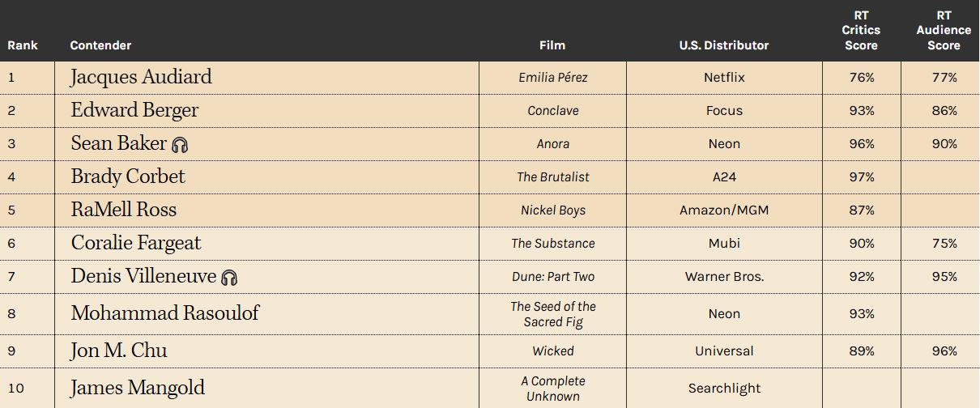Select Jon M. Chu contender
The height and width of the screenshot is (408, 980).
[x=119, y=351]
